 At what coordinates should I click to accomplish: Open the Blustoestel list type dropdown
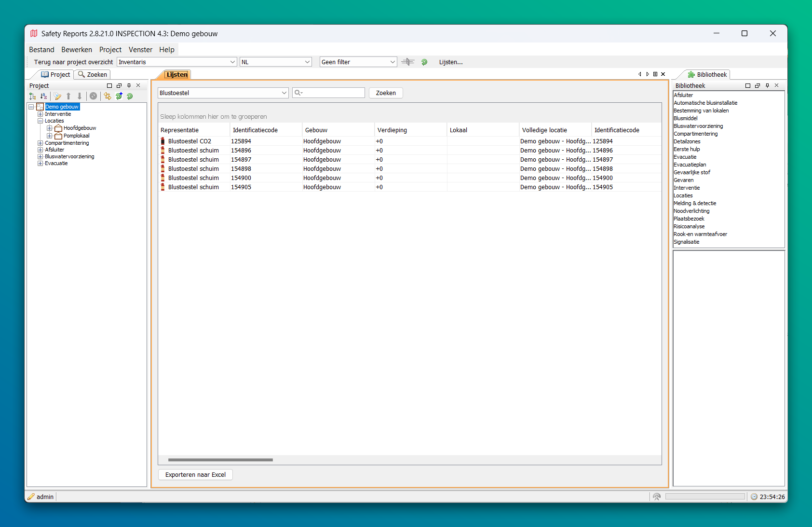[x=284, y=93]
